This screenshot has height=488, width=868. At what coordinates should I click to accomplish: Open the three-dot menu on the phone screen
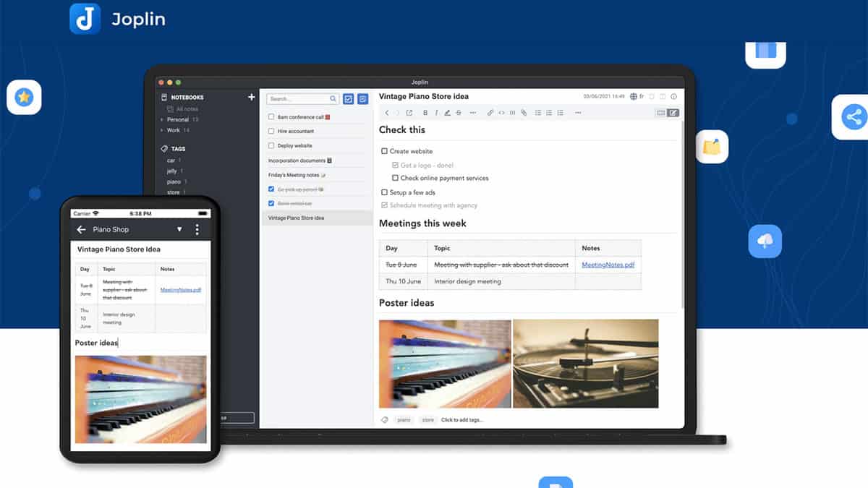[197, 229]
